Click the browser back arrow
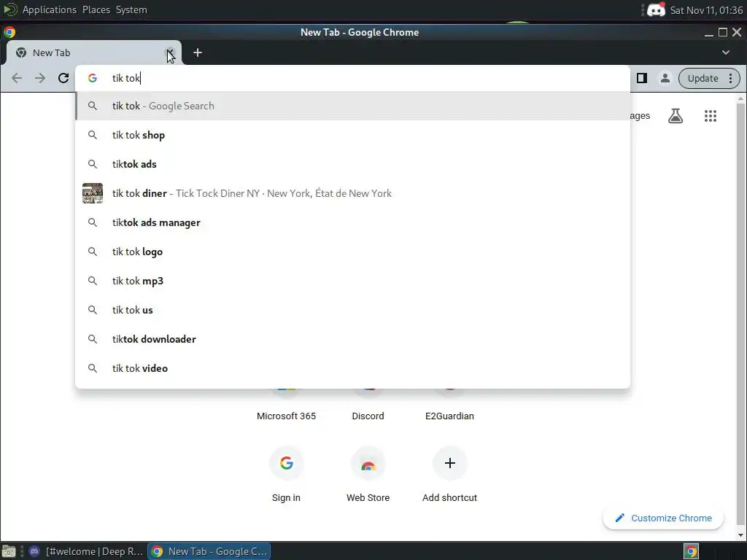Image resolution: width=747 pixels, height=560 pixels. 17,78
